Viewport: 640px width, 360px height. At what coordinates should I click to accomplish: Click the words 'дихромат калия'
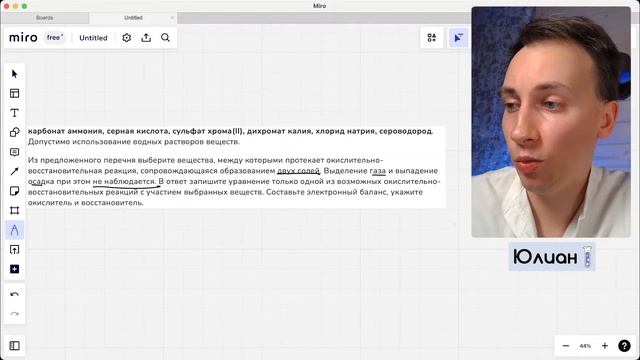pos(279,131)
